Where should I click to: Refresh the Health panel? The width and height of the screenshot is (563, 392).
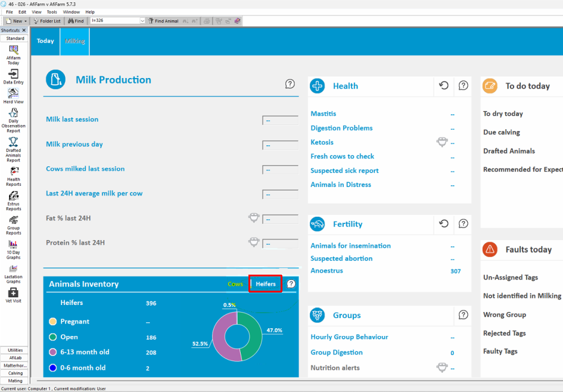point(444,85)
